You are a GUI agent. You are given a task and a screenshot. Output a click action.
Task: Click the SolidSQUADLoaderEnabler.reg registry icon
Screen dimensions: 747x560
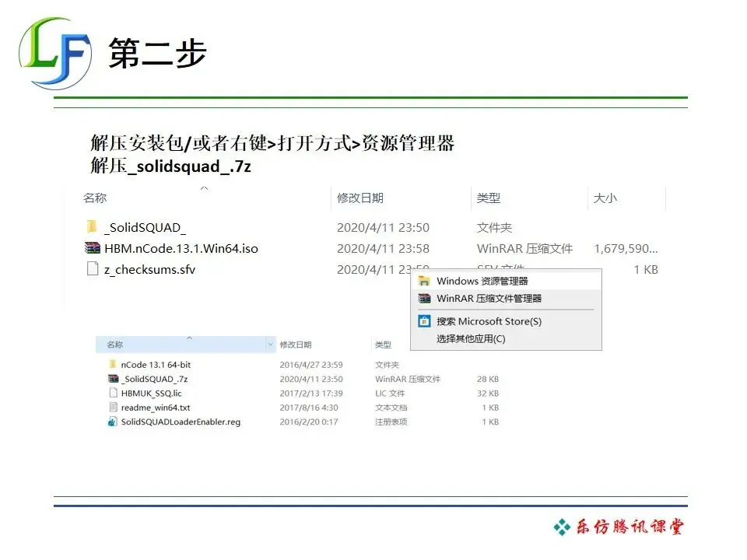[112, 422]
